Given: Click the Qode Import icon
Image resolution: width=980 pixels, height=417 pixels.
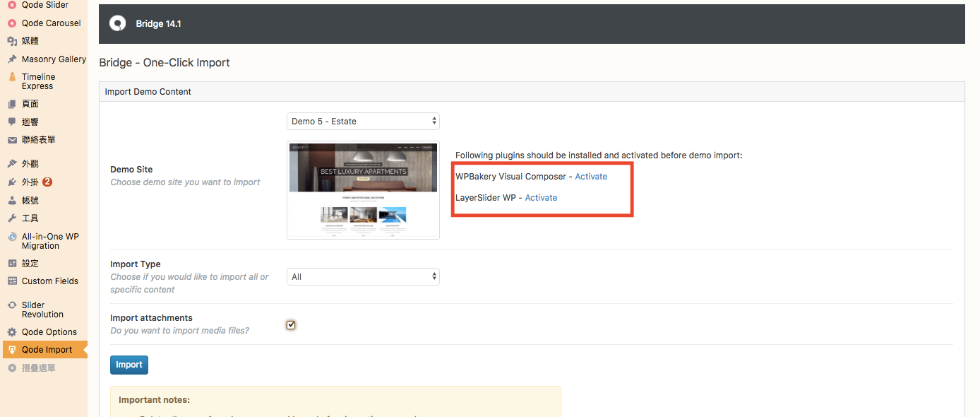Looking at the screenshot, I should point(12,350).
